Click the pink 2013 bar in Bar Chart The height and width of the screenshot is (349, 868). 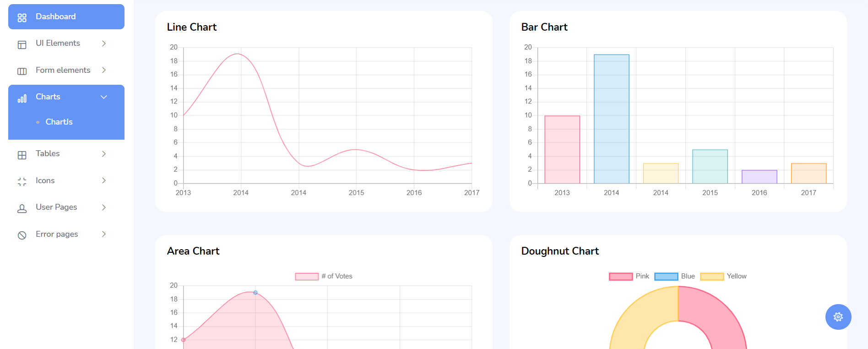(x=562, y=150)
